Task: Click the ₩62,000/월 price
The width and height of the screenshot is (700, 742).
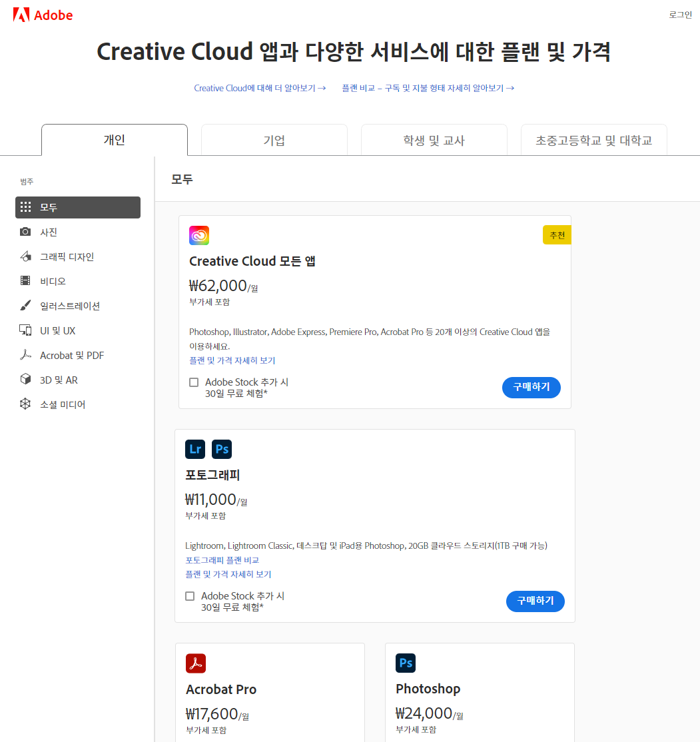Action: (223, 286)
